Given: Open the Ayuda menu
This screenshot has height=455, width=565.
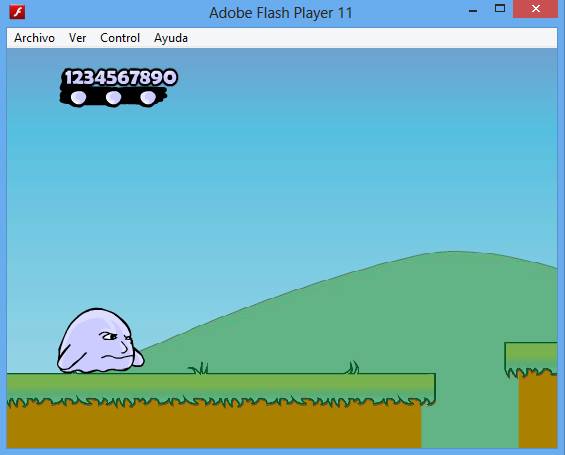Looking at the screenshot, I should coord(171,38).
